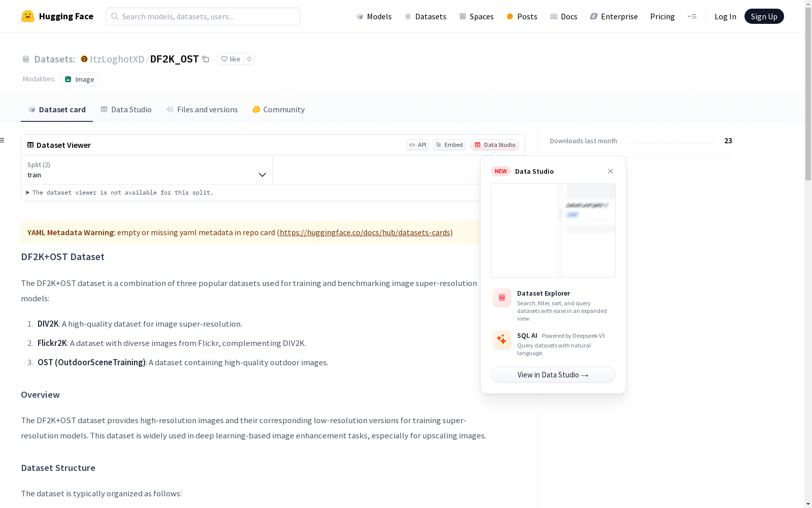Image resolution: width=812 pixels, height=508 pixels.
Task: Click the heart like icon
Action: (224, 59)
